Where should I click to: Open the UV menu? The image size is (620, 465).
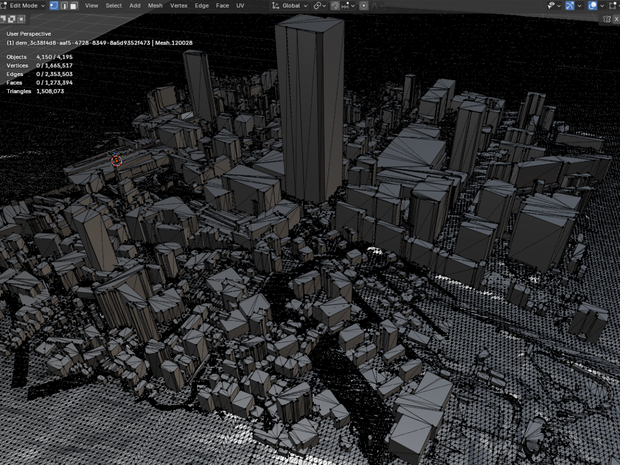coord(240,6)
